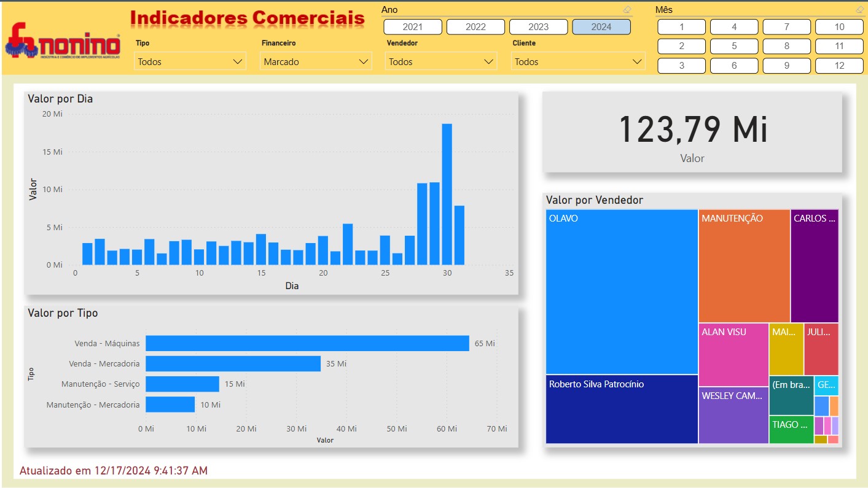Click the Roberto Silva Patrocínio treemap tile
This screenshot has width=868, height=488.
[x=622, y=409]
